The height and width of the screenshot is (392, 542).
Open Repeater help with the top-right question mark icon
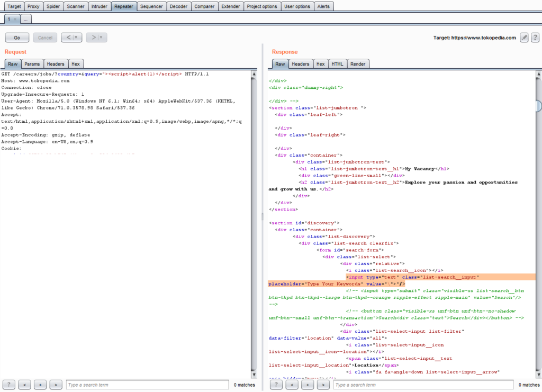click(x=535, y=38)
